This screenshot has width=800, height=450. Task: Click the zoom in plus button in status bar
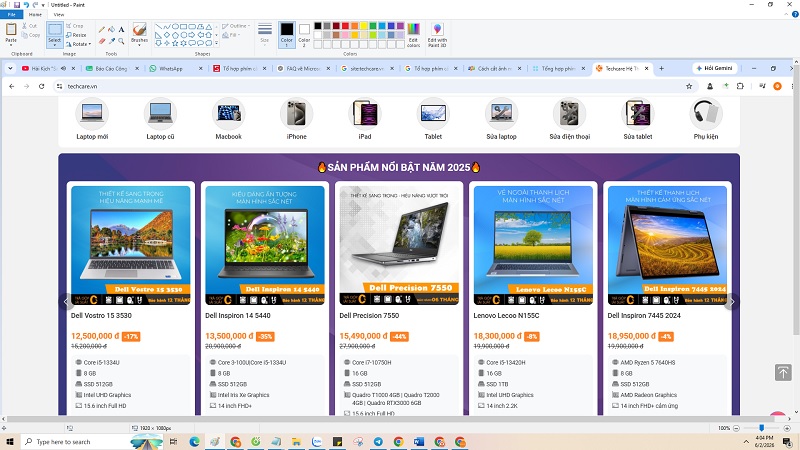tap(787, 428)
